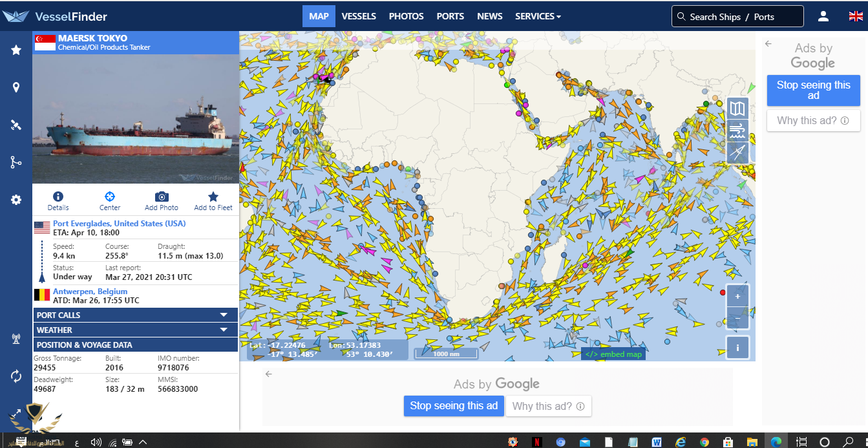Click the embed map link
This screenshot has height=448, width=868.
(613, 354)
